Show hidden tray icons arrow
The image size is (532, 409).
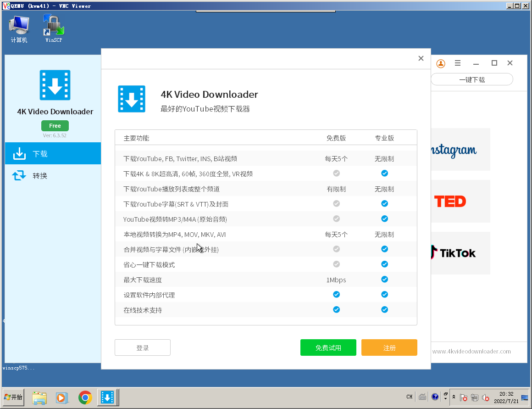454,397
